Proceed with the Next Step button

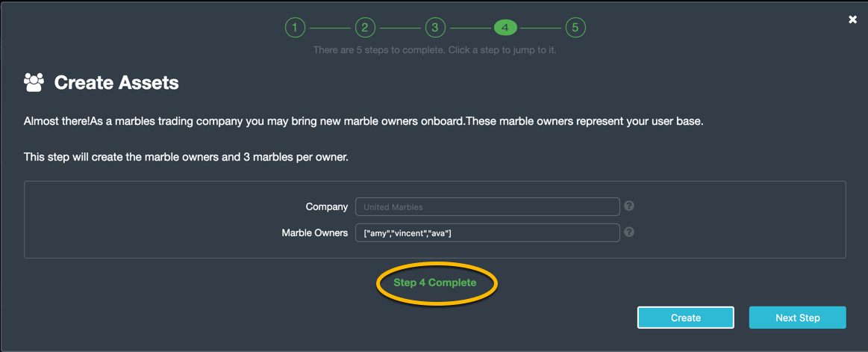coord(798,318)
